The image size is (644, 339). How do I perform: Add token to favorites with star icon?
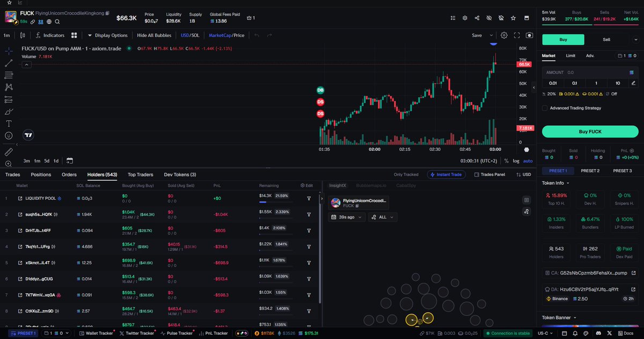513,18
